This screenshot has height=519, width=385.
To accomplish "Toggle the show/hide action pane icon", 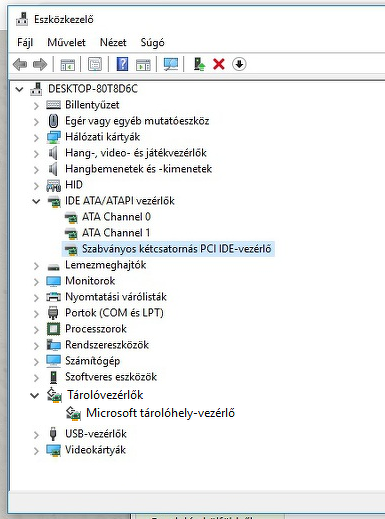I will click(143, 64).
